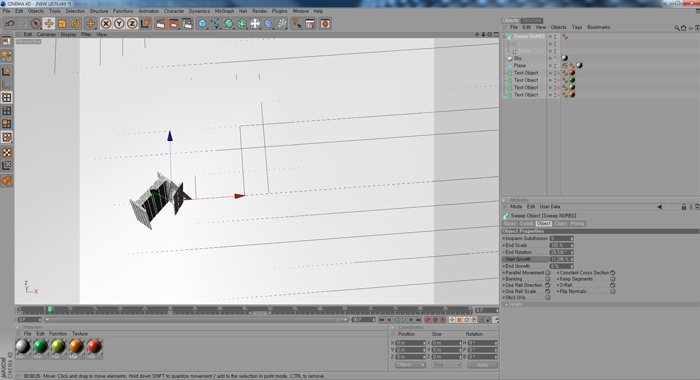
Task: Open Render Settings icon
Action: (187, 24)
